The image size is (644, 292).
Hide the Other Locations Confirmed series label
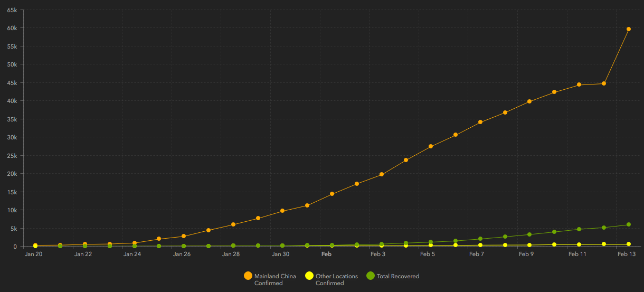click(x=336, y=279)
